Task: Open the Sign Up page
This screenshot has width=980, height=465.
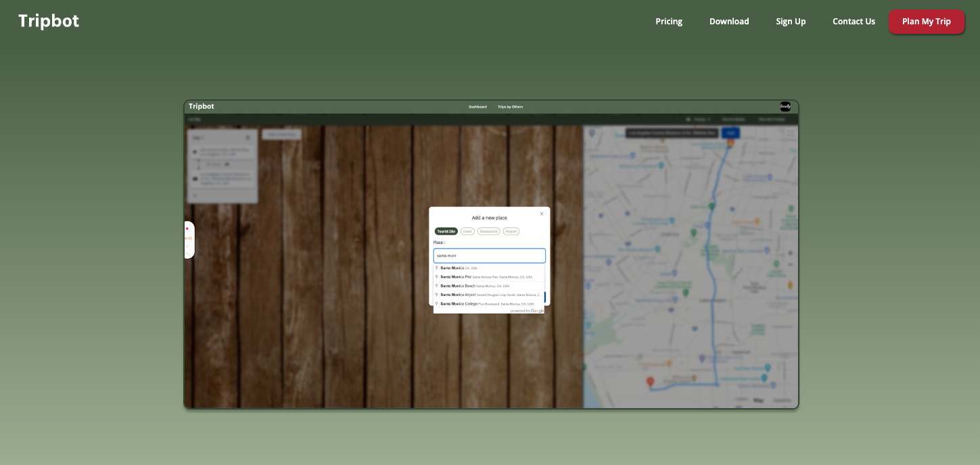Action: 791,21
